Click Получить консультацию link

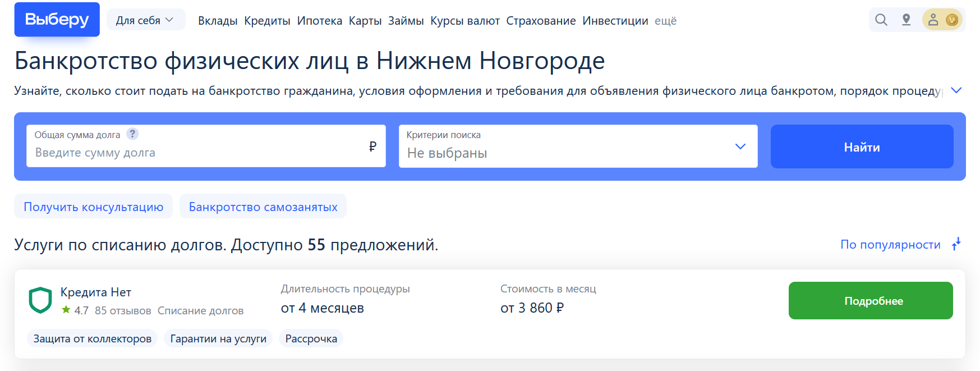pyautogui.click(x=94, y=207)
